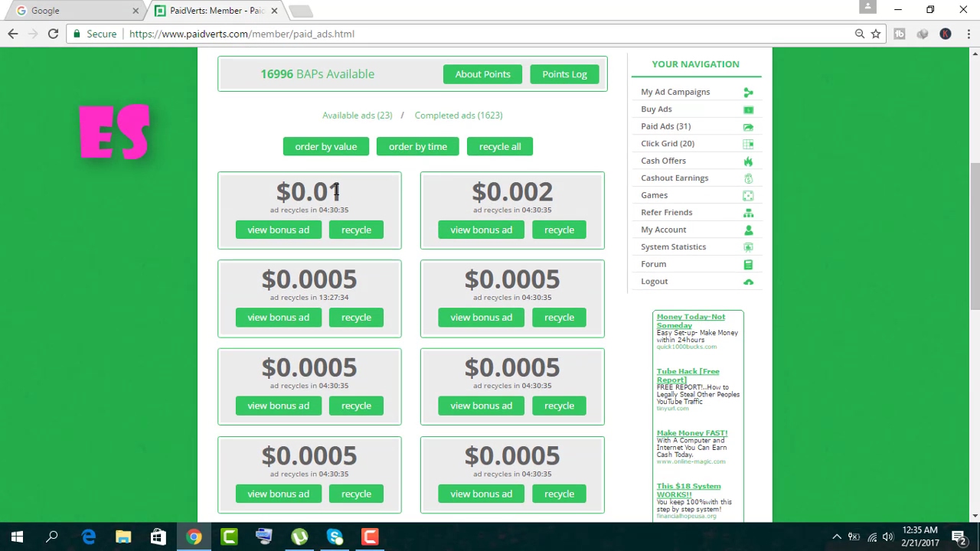Click the taskbar clock showing 12:35 AM
The height and width of the screenshot is (551, 980).
click(x=920, y=536)
